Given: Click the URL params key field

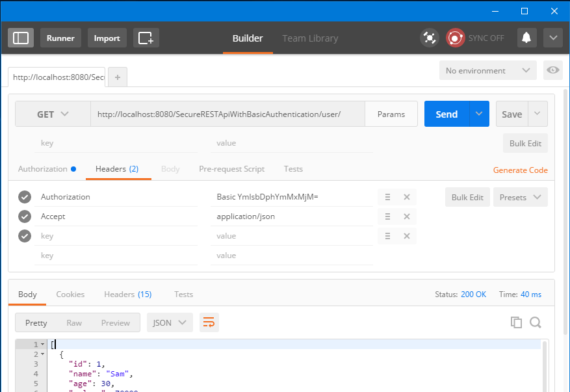Looking at the screenshot, I should pos(116,143).
